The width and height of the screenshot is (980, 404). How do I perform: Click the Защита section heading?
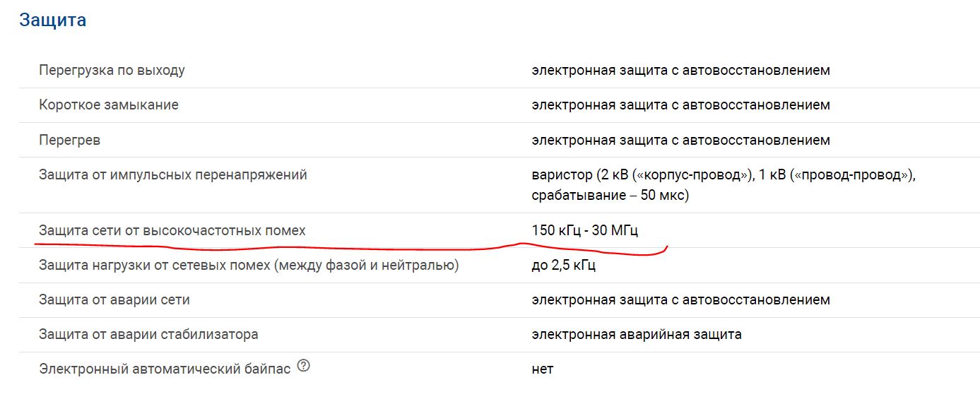tap(53, 20)
